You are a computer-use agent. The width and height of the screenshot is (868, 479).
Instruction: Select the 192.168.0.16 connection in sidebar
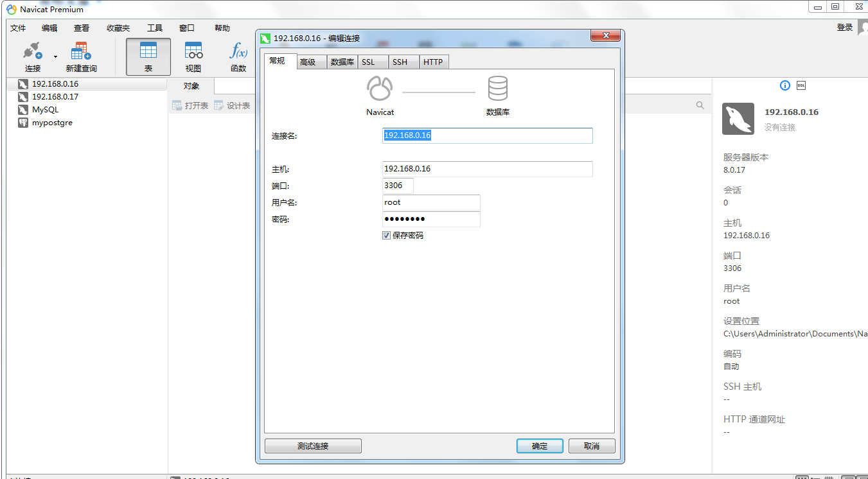click(87, 84)
